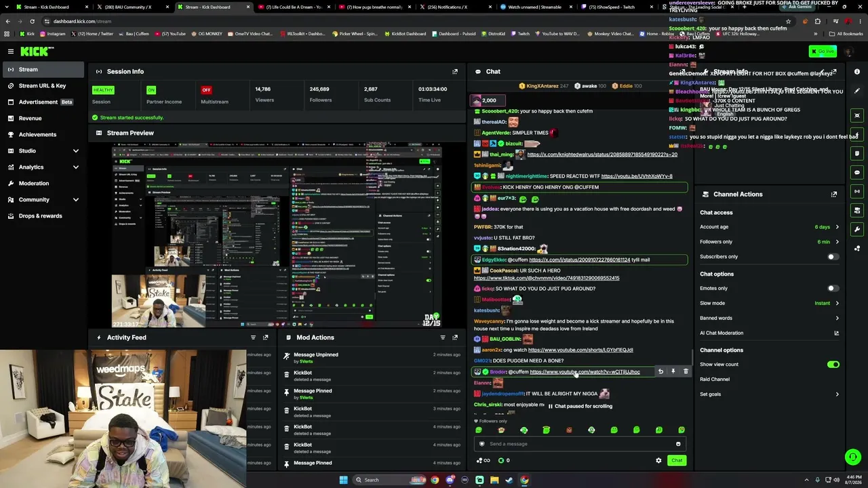Open Brodor's YouTube watch link in chat
Viewport: 868px width, 488px height.
[x=585, y=371]
